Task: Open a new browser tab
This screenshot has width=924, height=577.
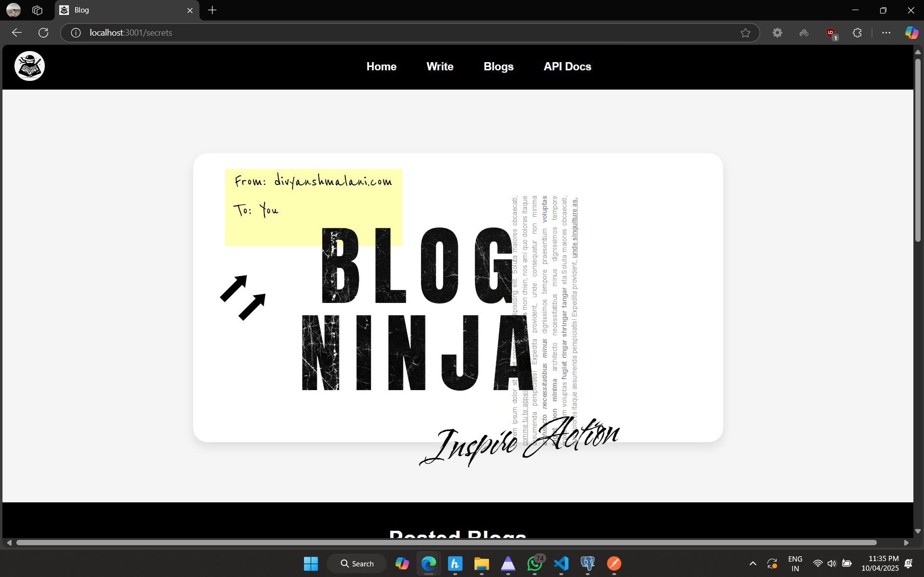Action: point(212,10)
